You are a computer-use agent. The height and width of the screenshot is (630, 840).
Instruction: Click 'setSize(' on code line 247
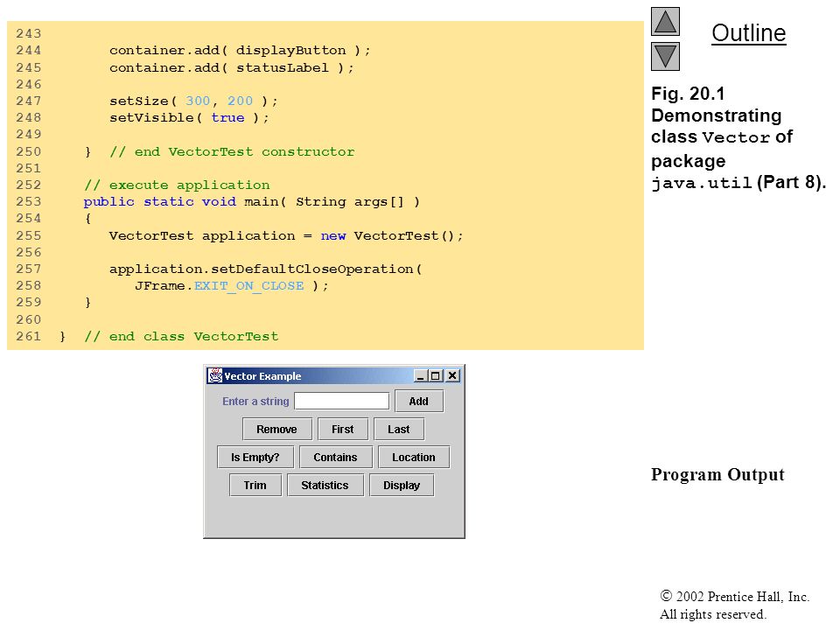point(143,101)
